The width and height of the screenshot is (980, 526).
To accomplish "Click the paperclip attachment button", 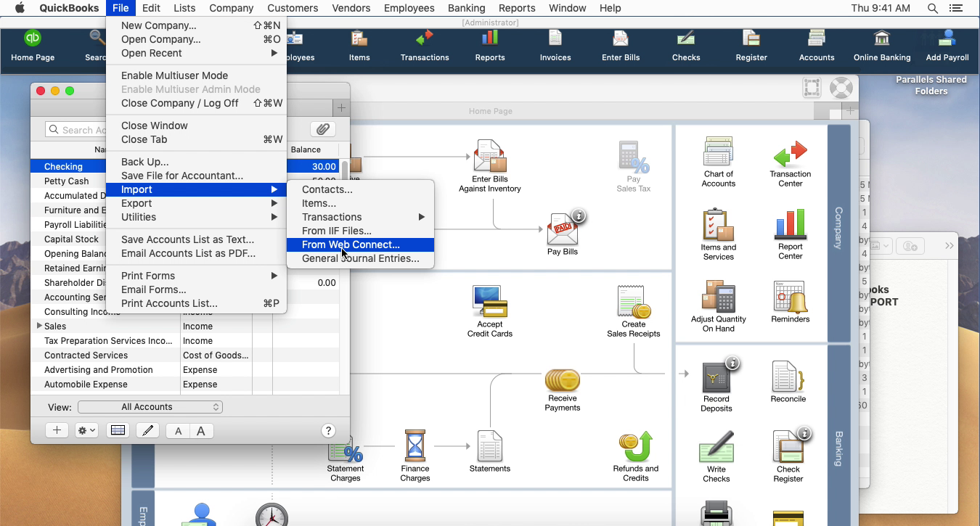I will pos(323,129).
